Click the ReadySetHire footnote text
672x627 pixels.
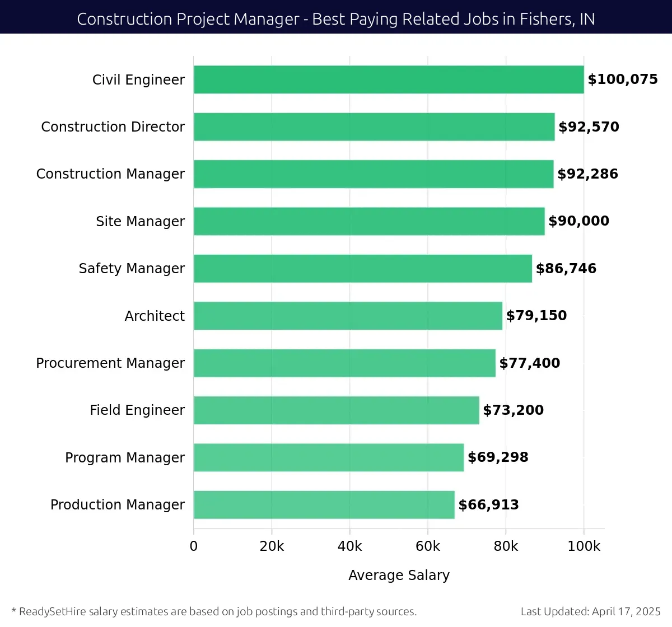[216, 612]
